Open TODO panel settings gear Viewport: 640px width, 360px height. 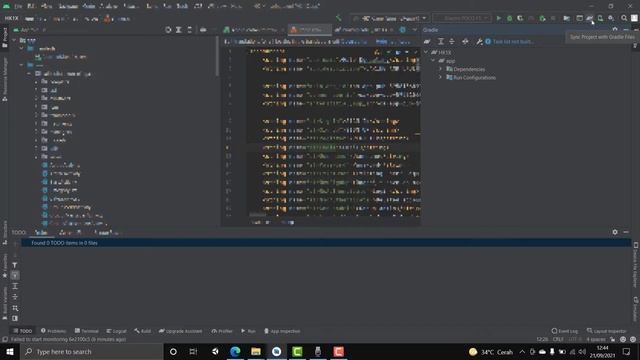tap(615, 232)
